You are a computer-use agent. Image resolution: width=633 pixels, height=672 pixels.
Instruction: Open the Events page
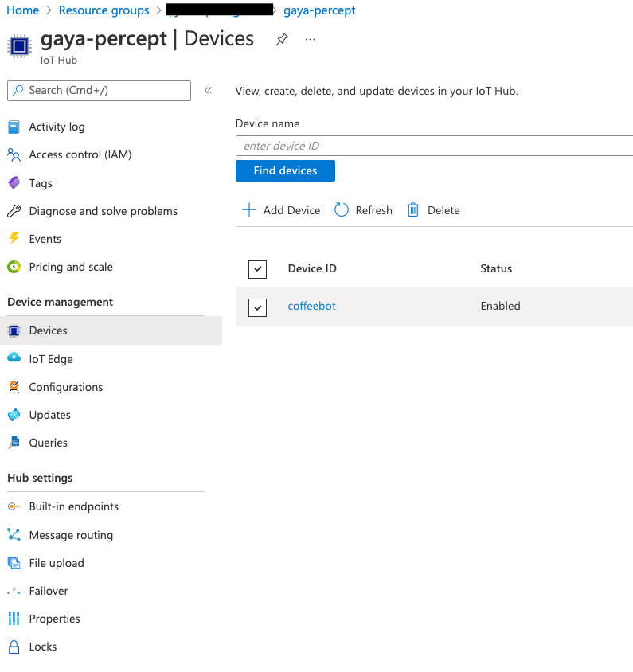(45, 239)
